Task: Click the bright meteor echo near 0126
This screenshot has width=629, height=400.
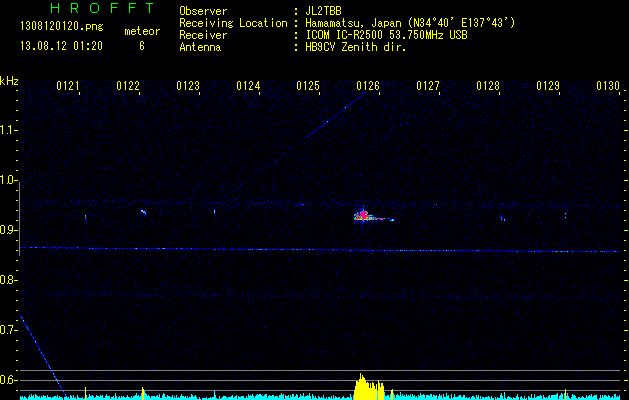Action: coord(365,215)
